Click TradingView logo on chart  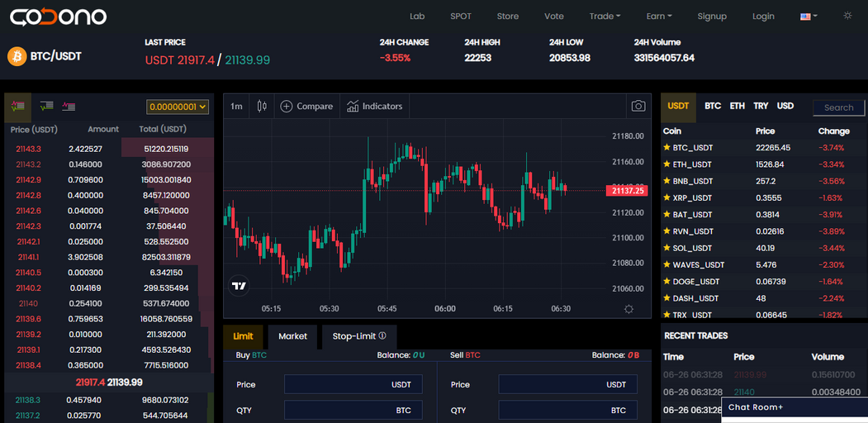240,286
